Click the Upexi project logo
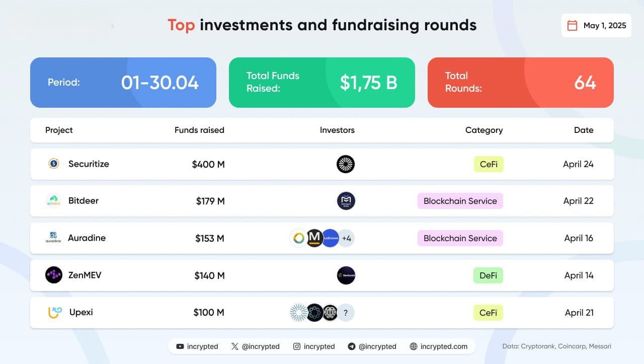 pos(55,312)
